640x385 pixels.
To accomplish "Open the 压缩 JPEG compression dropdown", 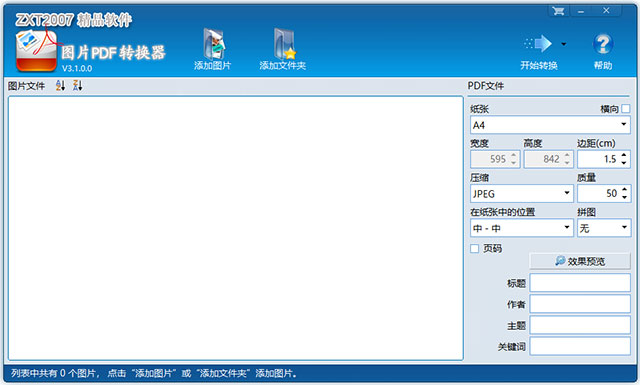I will click(522, 194).
